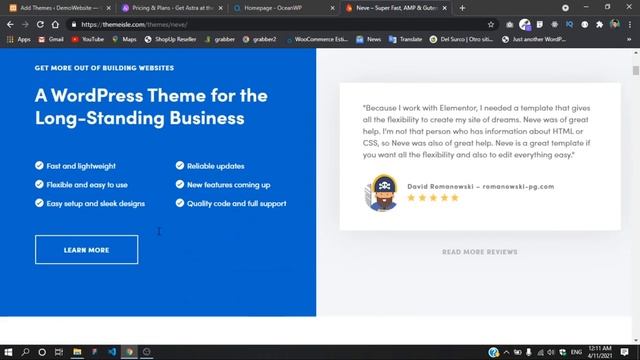Open Cortana from the taskbar

[x=42, y=352]
